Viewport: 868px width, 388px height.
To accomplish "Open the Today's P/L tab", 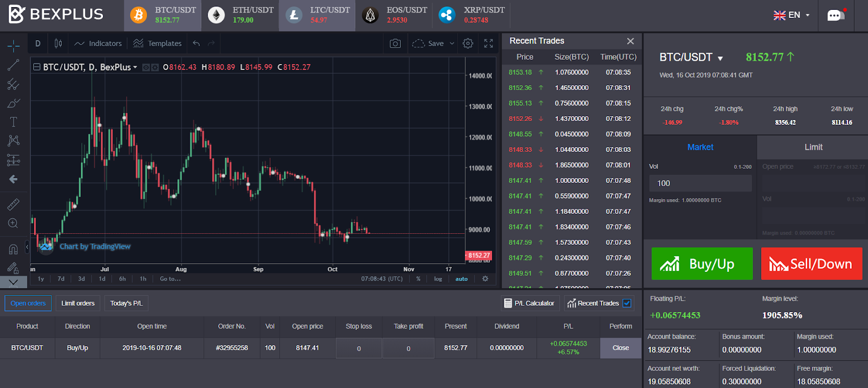I will [x=126, y=303].
